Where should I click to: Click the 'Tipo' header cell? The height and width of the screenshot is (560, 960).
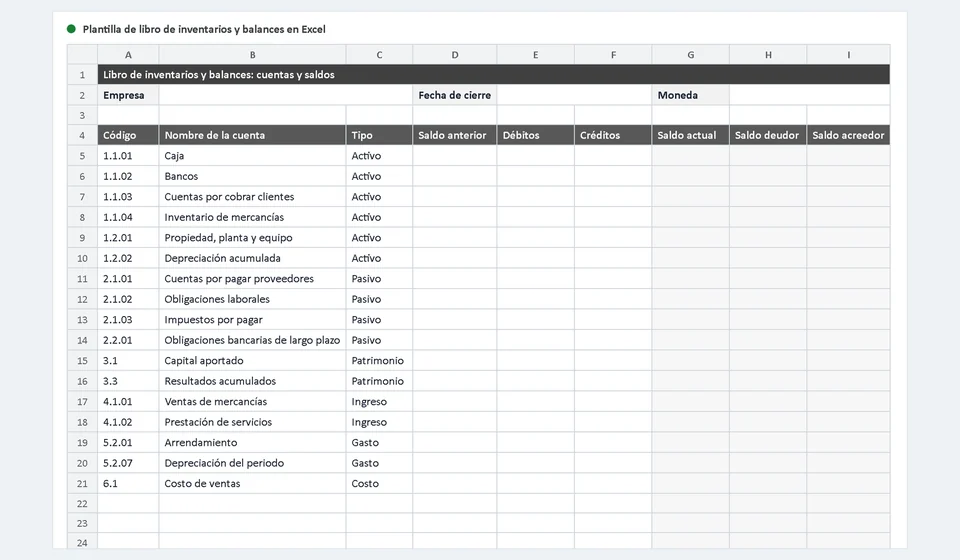pos(379,135)
